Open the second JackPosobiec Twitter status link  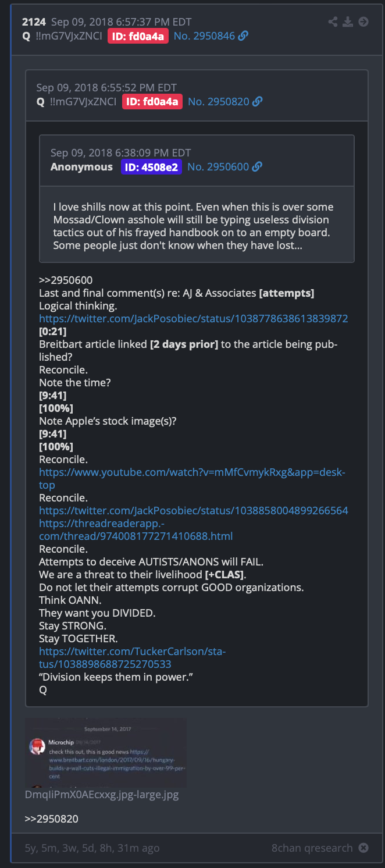coord(194,511)
